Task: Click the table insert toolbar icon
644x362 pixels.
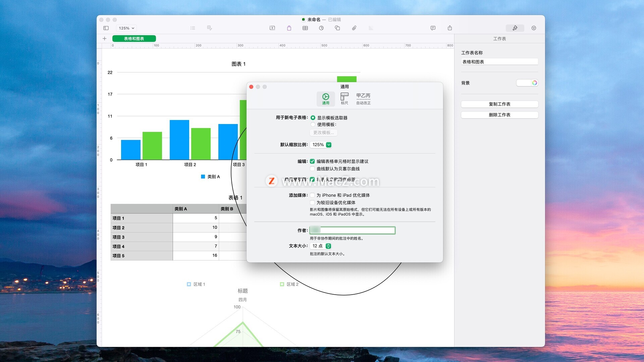Action: pyautogui.click(x=305, y=28)
